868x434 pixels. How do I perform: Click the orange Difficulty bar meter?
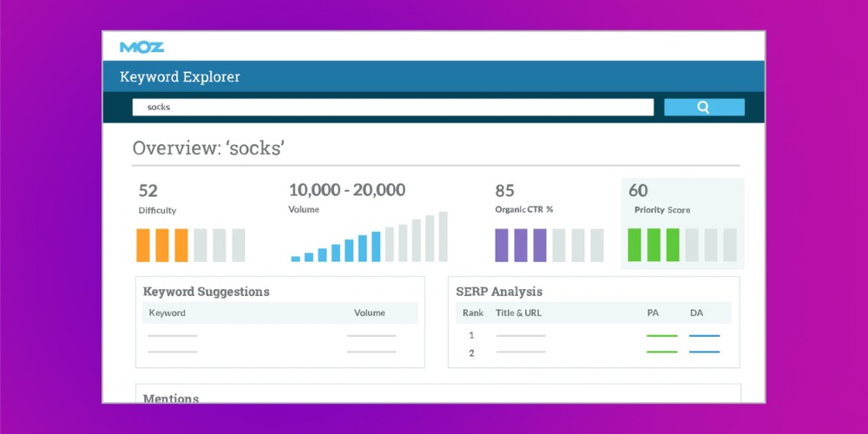coord(190,246)
